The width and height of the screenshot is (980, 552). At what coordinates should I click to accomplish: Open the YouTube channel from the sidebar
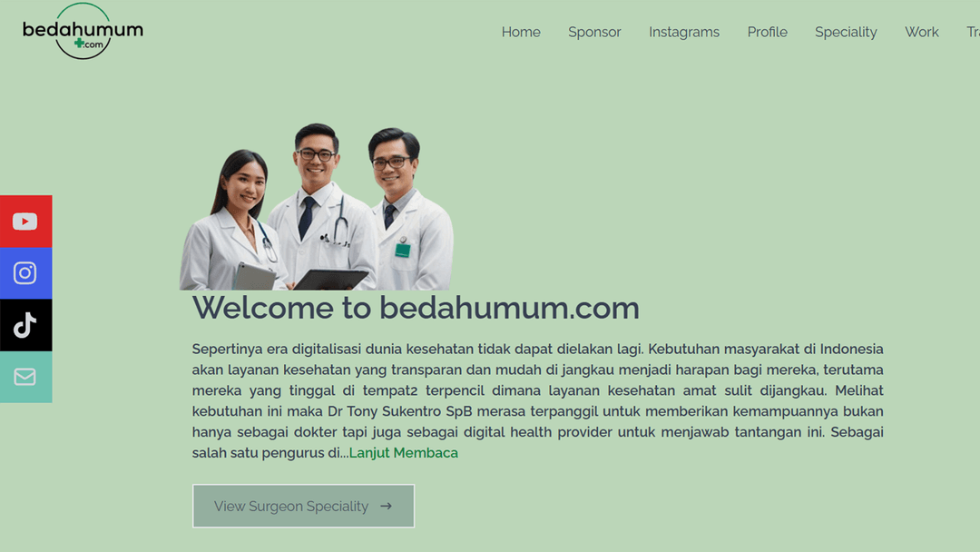[25, 222]
